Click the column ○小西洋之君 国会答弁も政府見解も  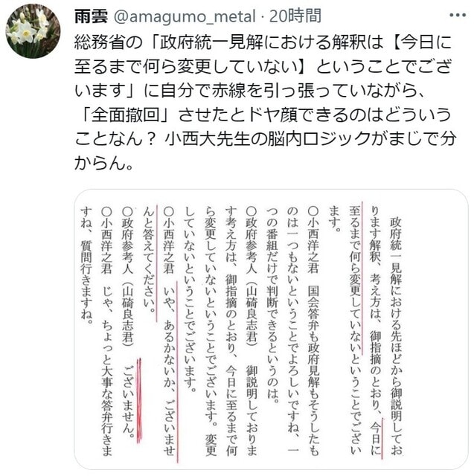click(313, 332)
